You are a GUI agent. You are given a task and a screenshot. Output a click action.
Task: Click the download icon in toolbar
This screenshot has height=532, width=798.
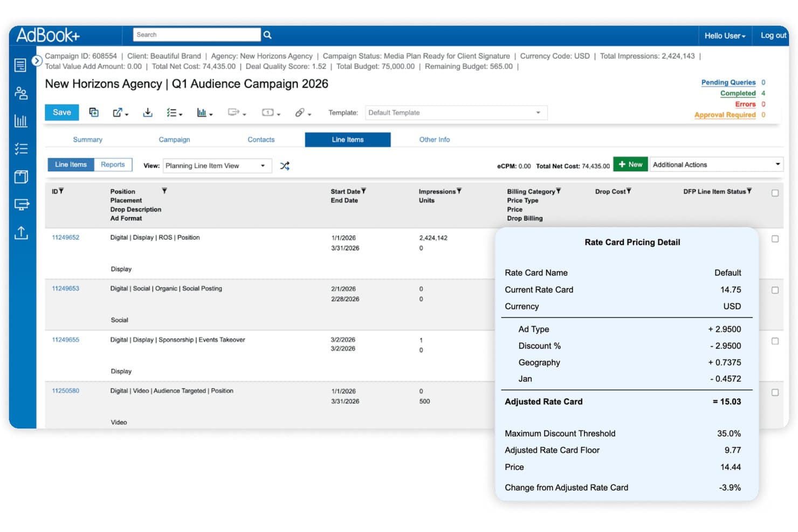click(147, 112)
